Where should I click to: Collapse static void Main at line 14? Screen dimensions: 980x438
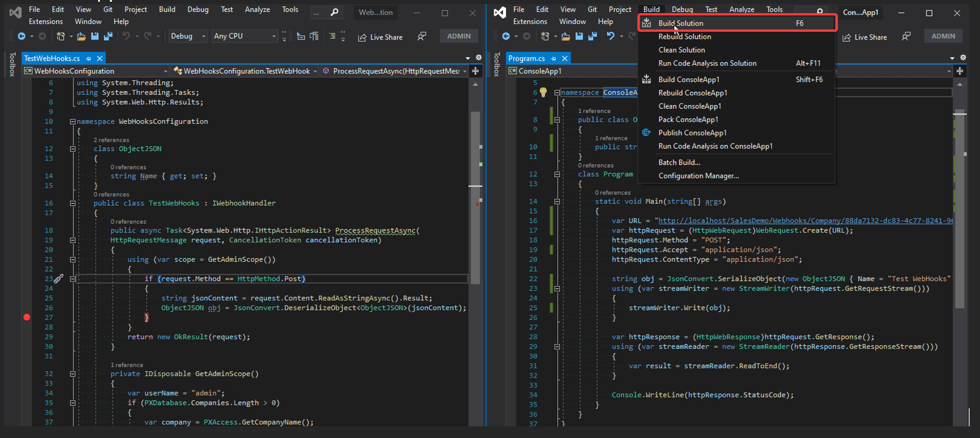(557, 201)
